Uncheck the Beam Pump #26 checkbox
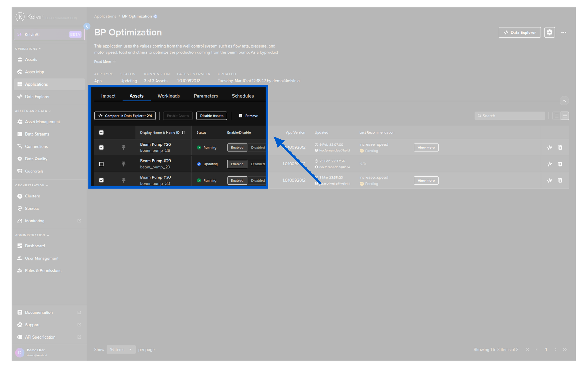The image size is (588, 368). tap(101, 148)
